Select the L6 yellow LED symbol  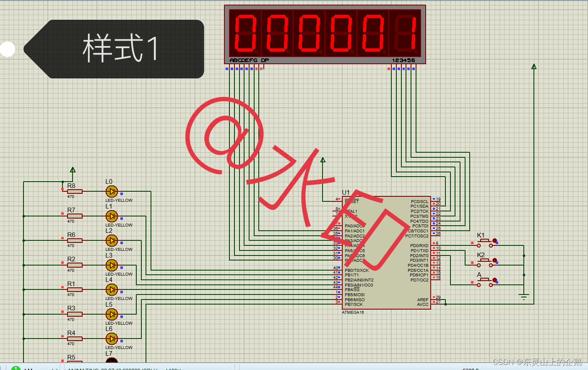[112, 339]
